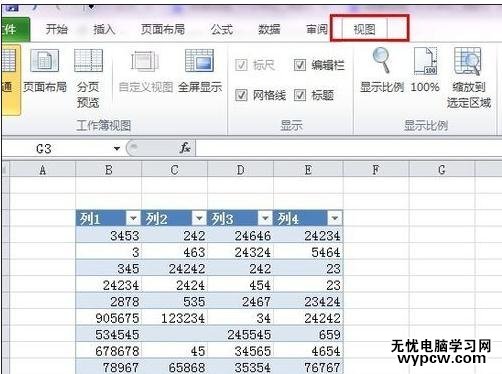502x374 pixels.
Task: Open the 数据 tab
Action: [269, 30]
